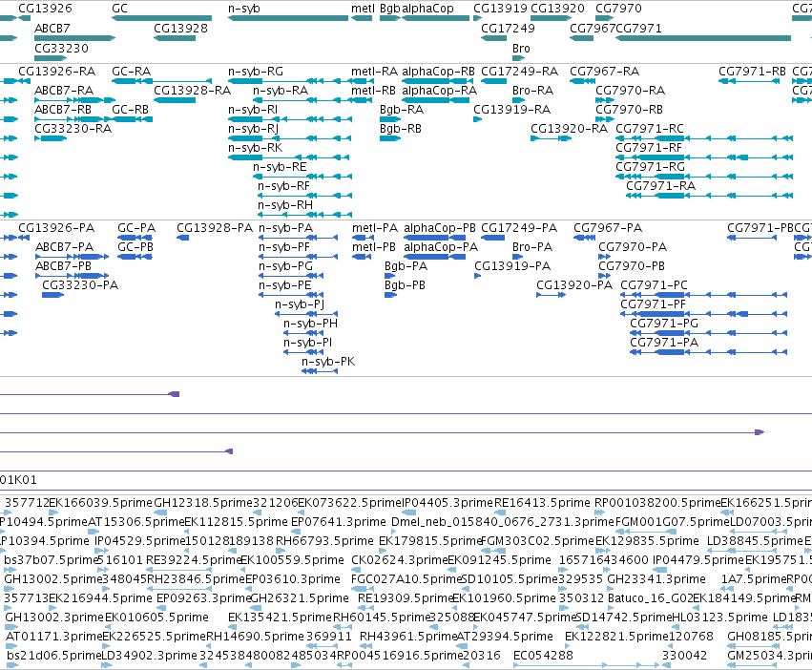Select transcript n-syb-RH
Screen dimensions: 812x670
[x=285, y=205]
